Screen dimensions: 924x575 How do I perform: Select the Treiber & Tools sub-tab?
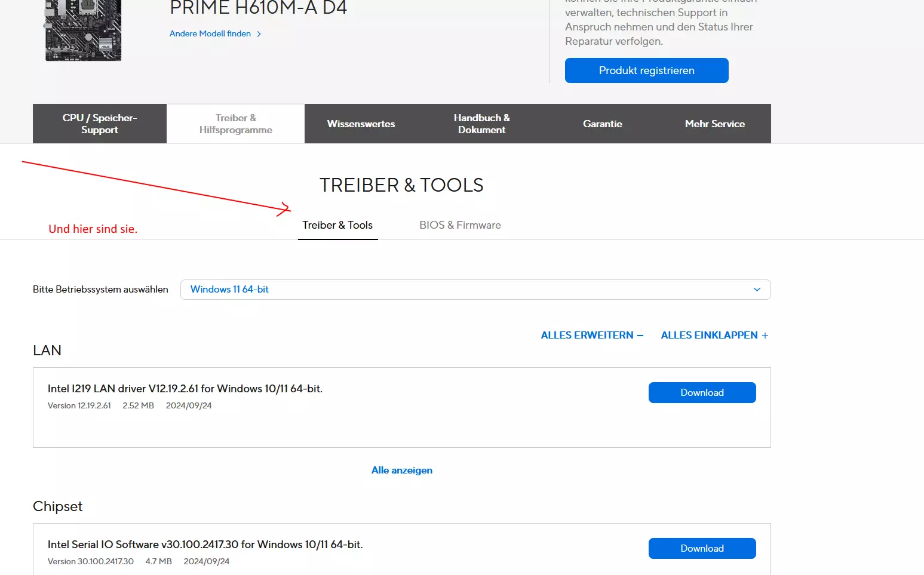pos(337,225)
